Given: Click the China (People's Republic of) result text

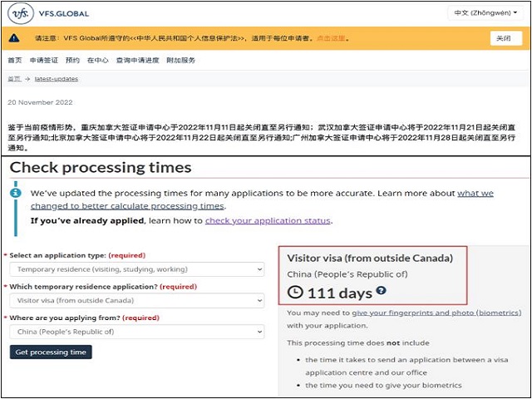Looking at the screenshot, I should (x=347, y=274).
